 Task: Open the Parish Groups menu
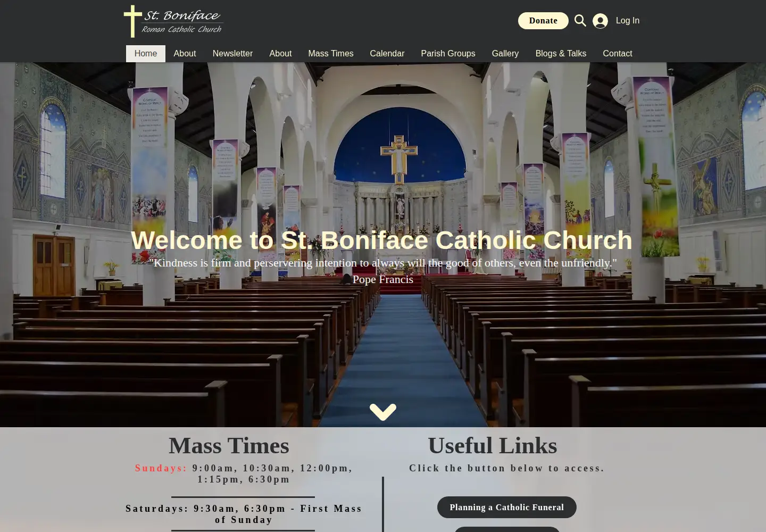point(448,54)
